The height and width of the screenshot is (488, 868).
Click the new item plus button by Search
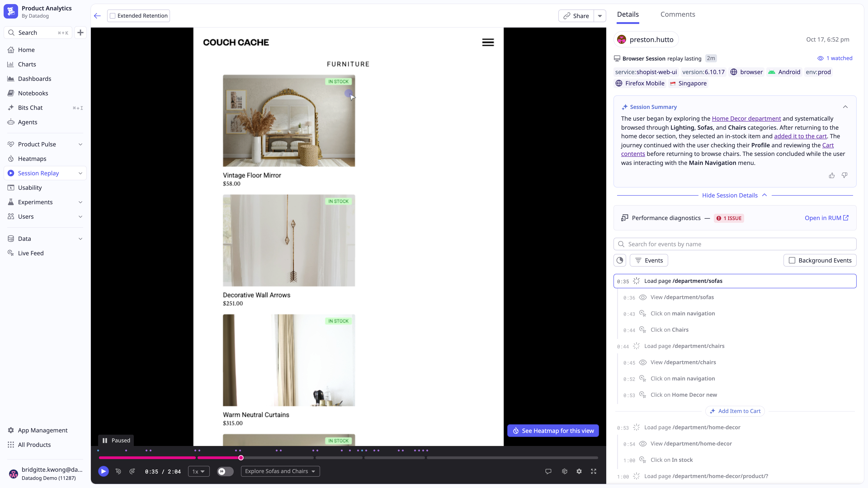[80, 33]
